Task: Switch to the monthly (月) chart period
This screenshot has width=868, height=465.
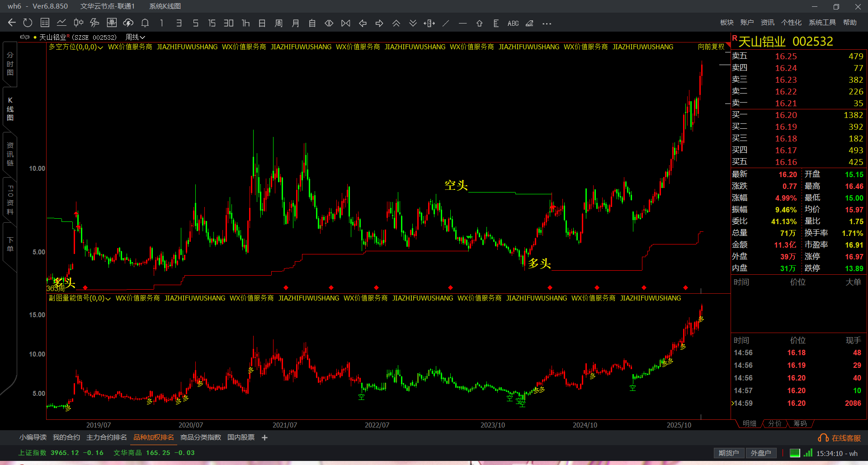Action: [x=295, y=23]
